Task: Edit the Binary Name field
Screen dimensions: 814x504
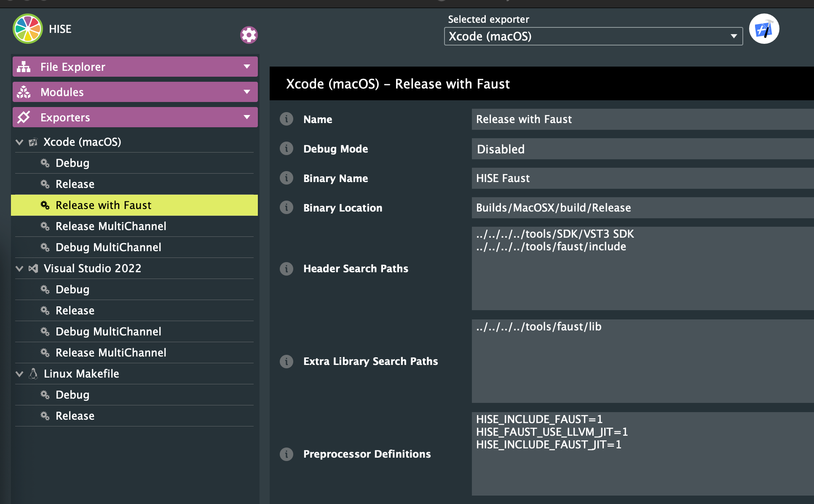Action: (643, 178)
